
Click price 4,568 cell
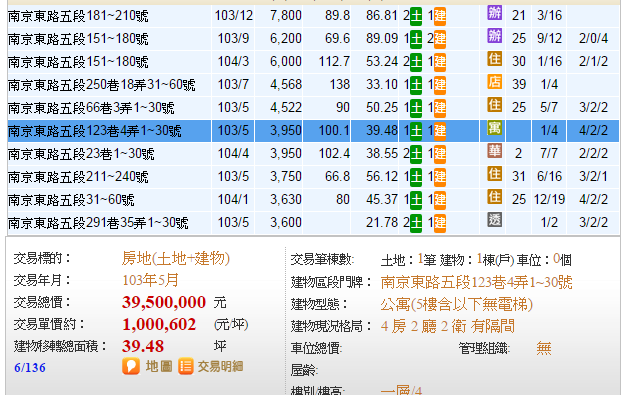(x=286, y=85)
